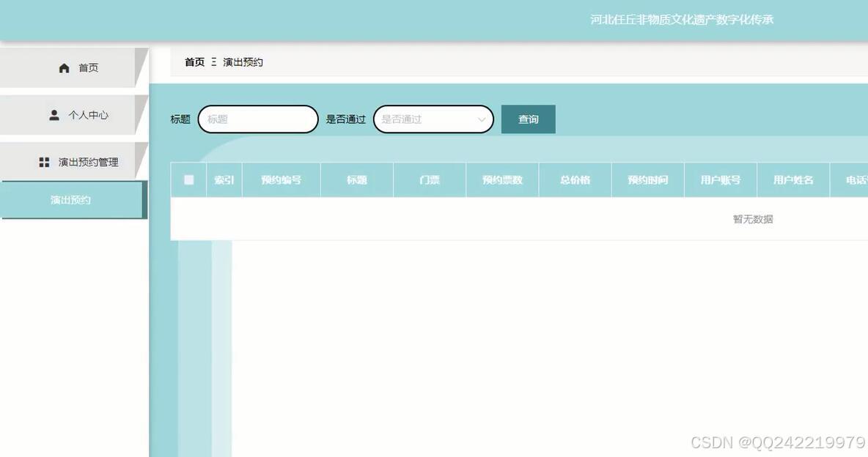Click the 索引 column header
The width and height of the screenshot is (868, 457).
coord(224,180)
